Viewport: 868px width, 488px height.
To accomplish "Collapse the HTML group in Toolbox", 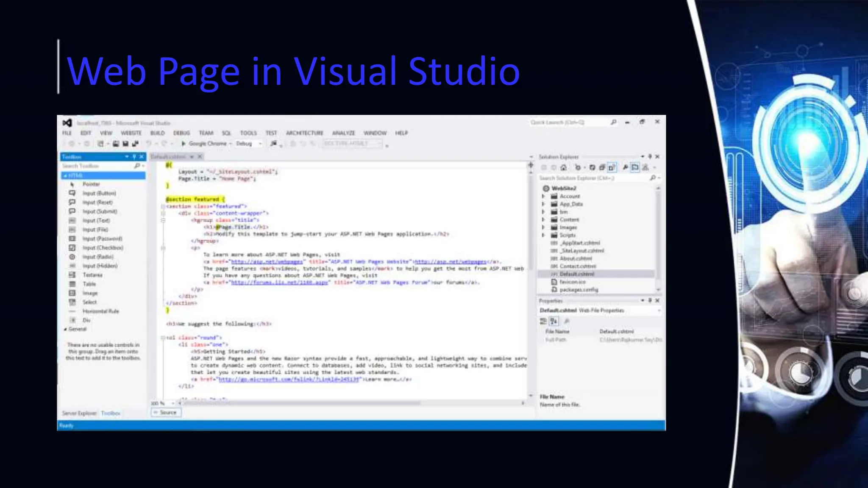I will click(65, 175).
